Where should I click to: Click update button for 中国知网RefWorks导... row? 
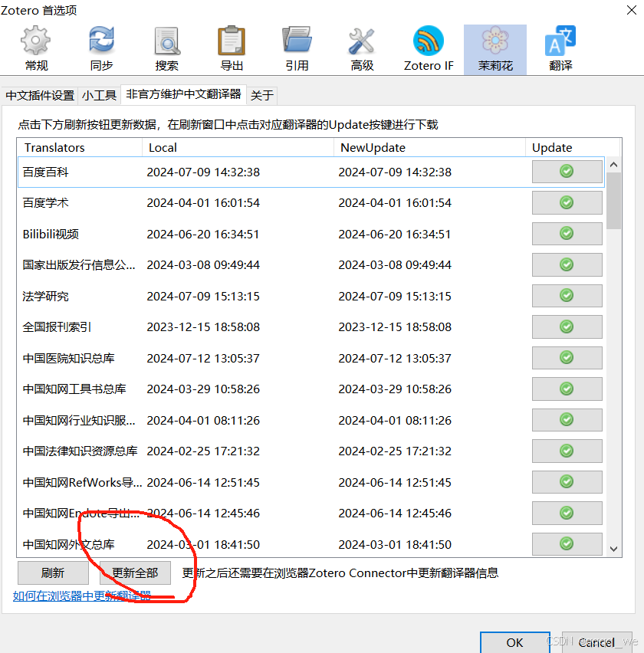coord(567,482)
